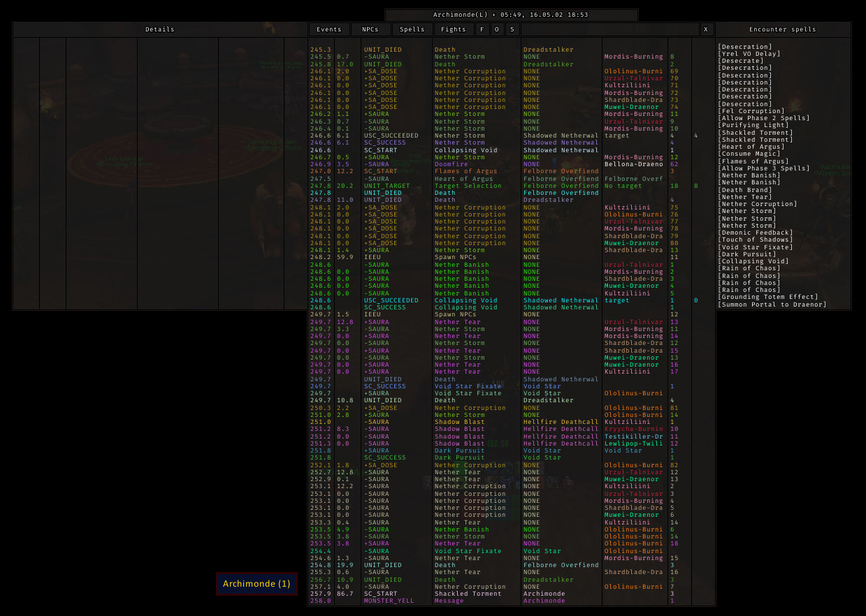Screen dimensions: 866x616
Task: Click the Details panel header
Action: pos(159,29)
